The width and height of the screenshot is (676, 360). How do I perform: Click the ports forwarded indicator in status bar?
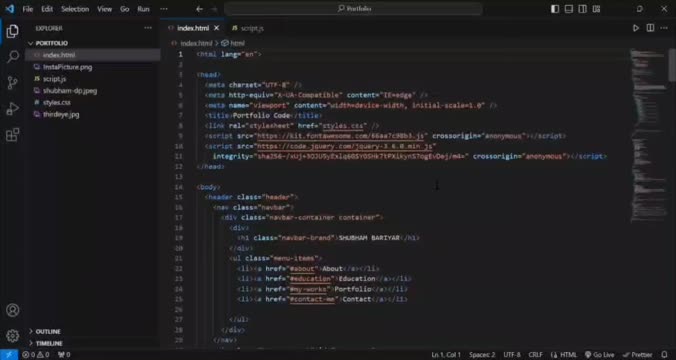(x=64, y=355)
